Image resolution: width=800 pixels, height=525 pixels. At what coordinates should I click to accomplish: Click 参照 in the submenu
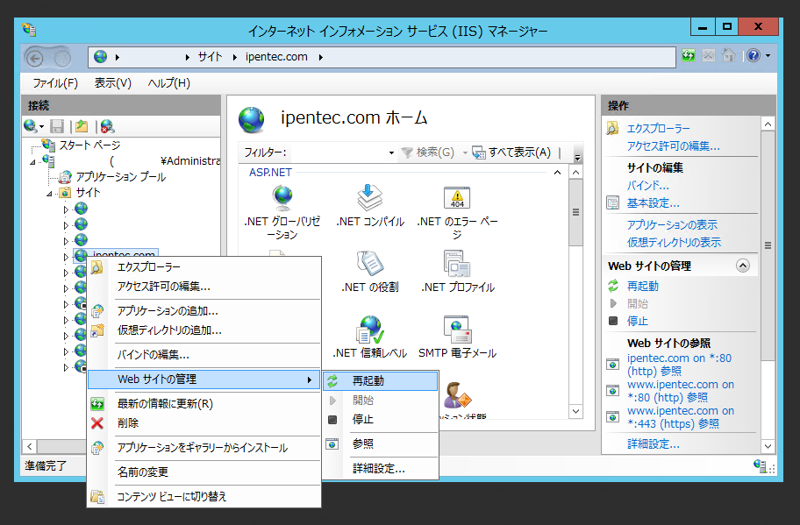(381, 444)
